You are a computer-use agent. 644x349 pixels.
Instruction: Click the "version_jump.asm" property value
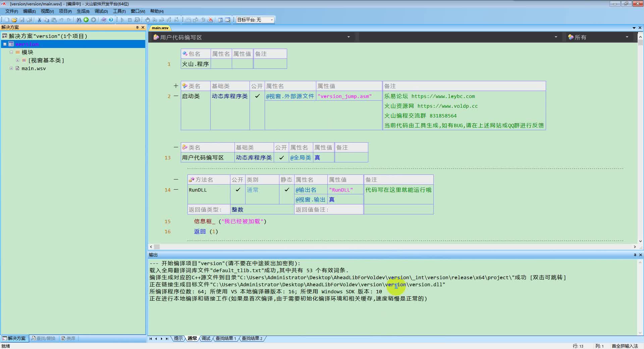point(345,96)
